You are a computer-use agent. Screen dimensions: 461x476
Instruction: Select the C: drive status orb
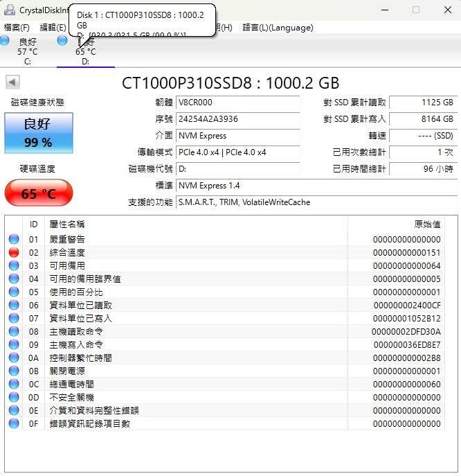(4, 40)
